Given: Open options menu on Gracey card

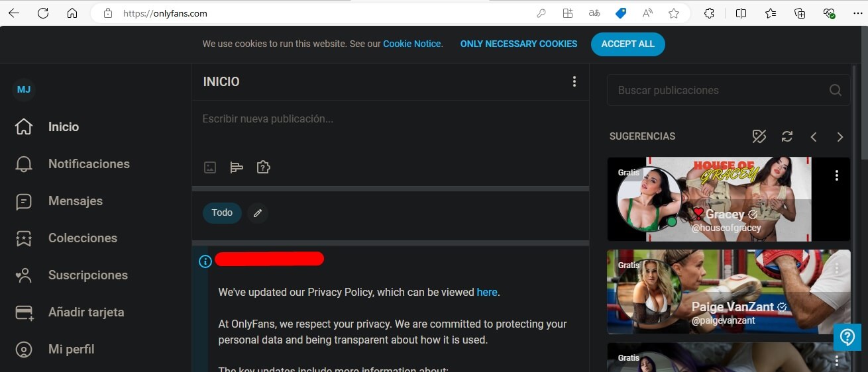Looking at the screenshot, I should point(837,175).
